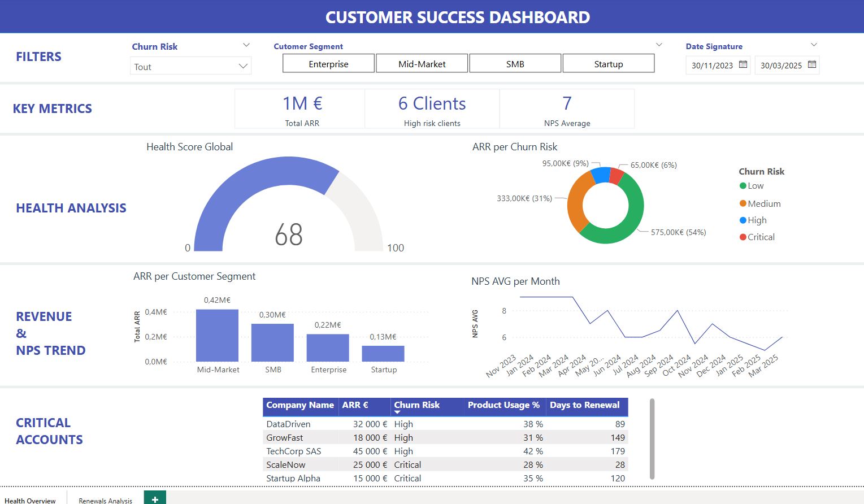The image size is (864, 504).
Task: Toggle the SMB segment filter
Action: 514,63
